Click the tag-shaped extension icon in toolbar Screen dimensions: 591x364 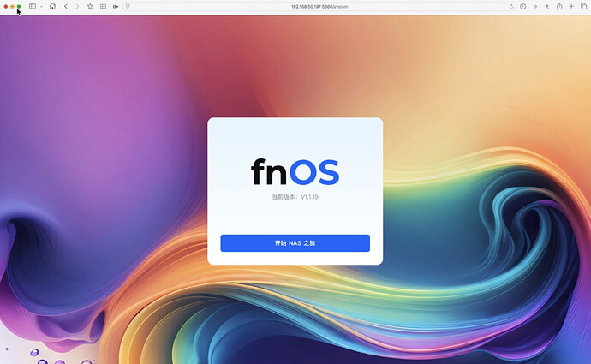pyautogui.click(x=116, y=6)
